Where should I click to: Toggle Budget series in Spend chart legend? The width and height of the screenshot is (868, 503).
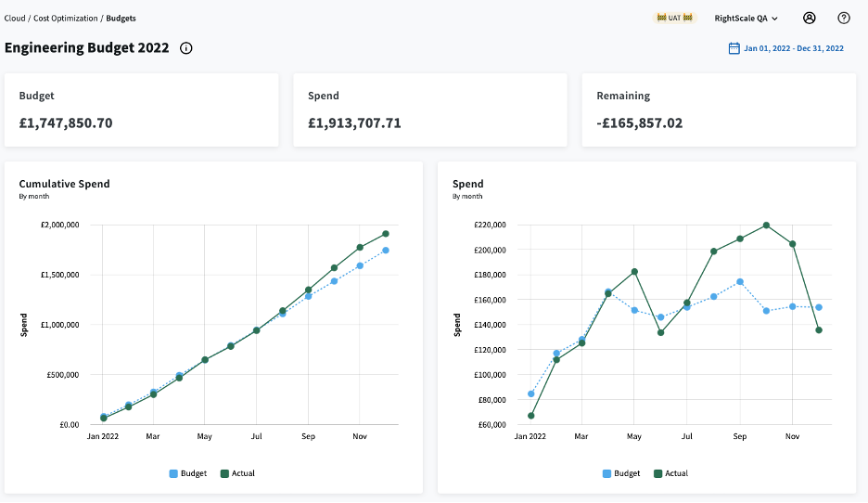(619, 473)
